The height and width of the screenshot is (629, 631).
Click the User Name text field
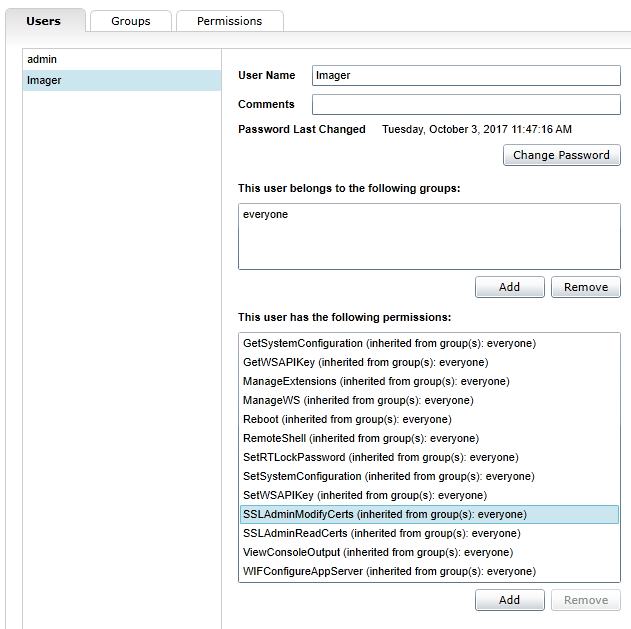(466, 75)
